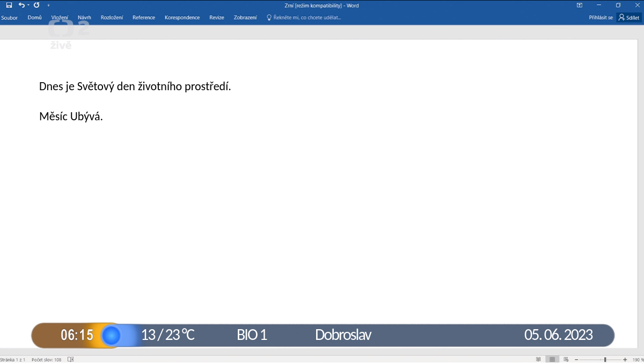Switch to the Rozložení ribbon tab
644x363 pixels.
click(x=112, y=18)
